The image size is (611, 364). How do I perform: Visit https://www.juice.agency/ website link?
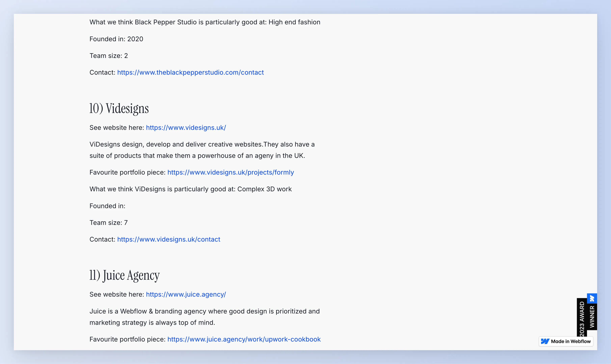tap(186, 294)
